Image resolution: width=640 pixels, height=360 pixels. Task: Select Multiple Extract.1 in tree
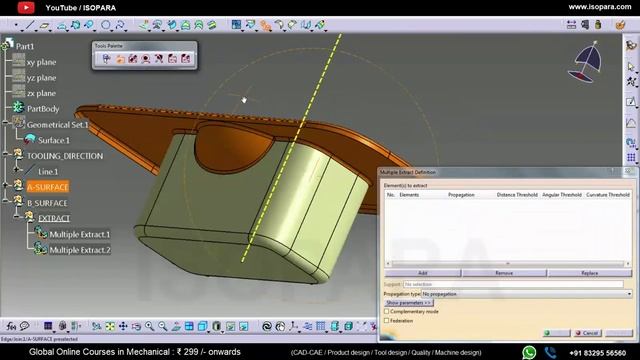coord(80,235)
